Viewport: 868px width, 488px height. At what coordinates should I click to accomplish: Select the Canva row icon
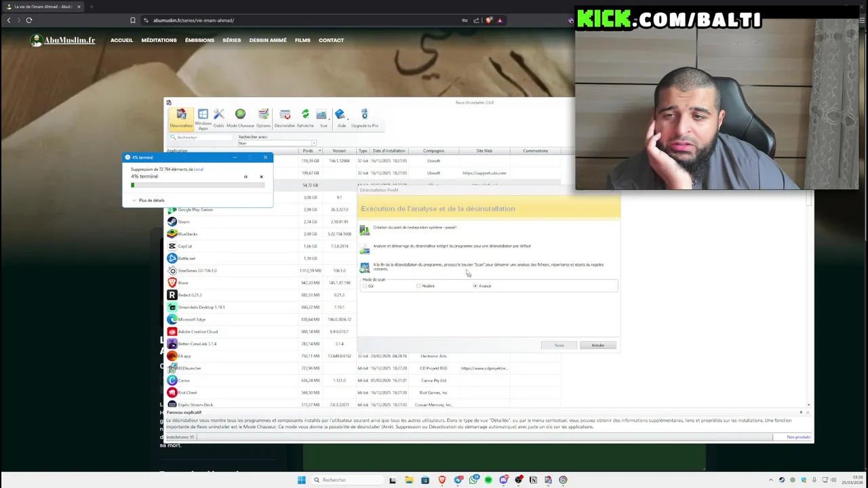click(172, 380)
